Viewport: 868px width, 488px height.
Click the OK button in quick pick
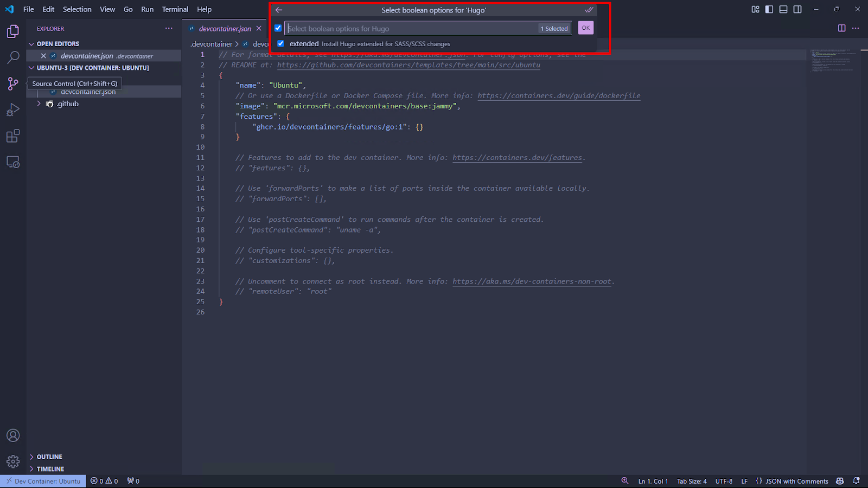[586, 28]
